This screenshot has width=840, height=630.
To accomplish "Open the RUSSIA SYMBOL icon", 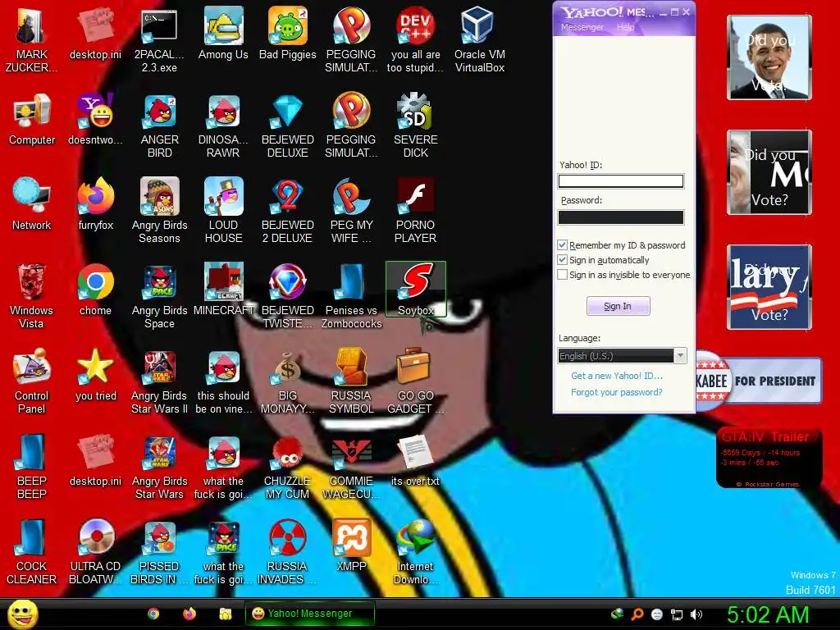I will pyautogui.click(x=351, y=381).
